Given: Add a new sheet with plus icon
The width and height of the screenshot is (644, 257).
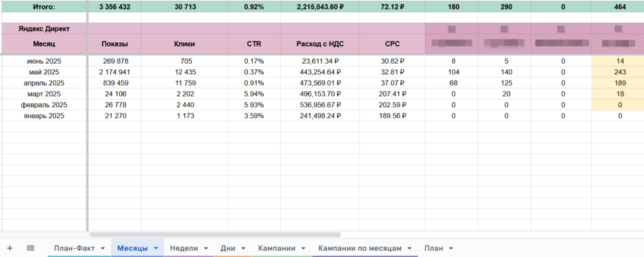Looking at the screenshot, I should [x=10, y=248].
